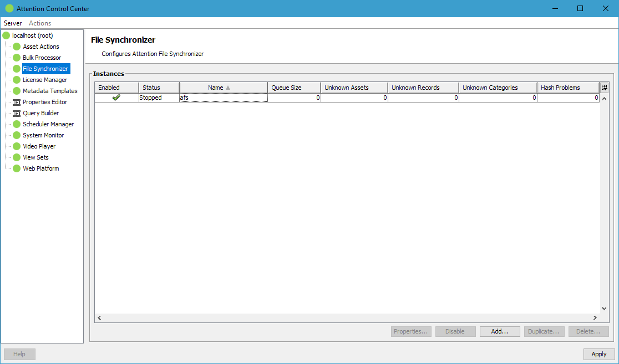The width and height of the screenshot is (619, 364).
Task: Select System Monitor in the tree
Action: (x=43, y=135)
